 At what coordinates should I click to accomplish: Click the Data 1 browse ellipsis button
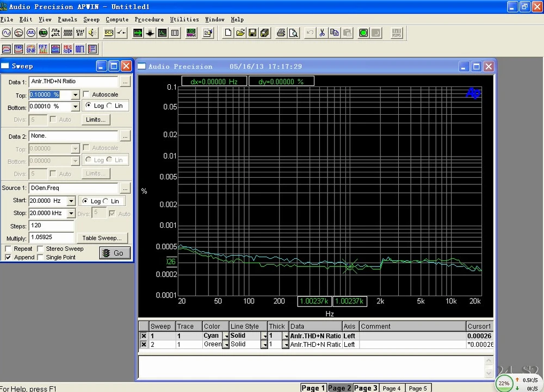tap(125, 82)
